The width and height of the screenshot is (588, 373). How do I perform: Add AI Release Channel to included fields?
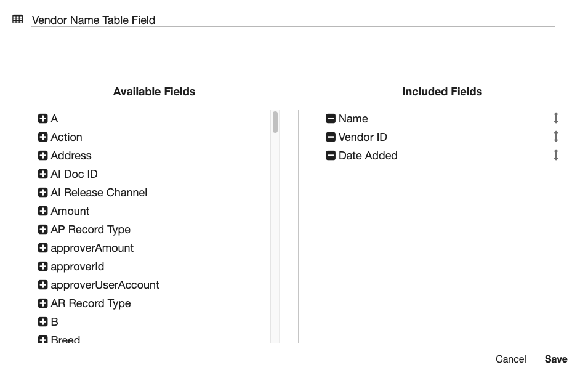[42, 193]
